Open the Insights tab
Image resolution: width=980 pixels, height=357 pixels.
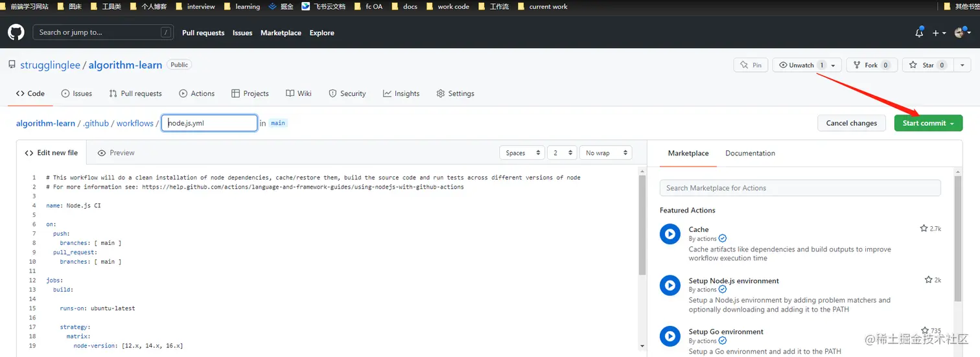click(401, 93)
